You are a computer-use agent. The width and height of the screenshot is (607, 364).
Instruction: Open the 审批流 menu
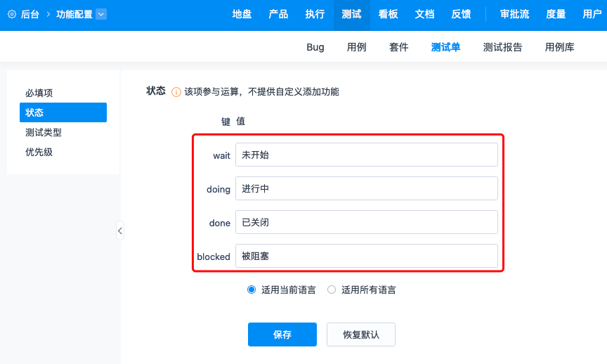click(515, 14)
